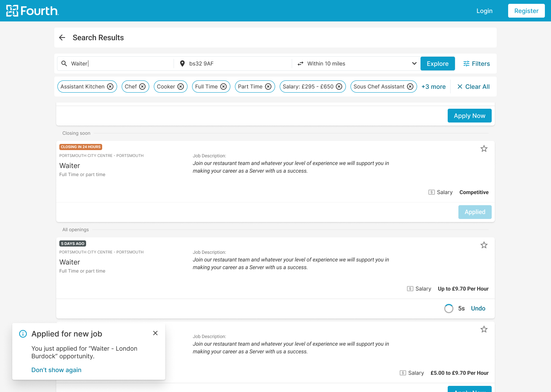The image size is (551, 392).
Task: Remove the Chef filter chip
Action: [x=142, y=87]
